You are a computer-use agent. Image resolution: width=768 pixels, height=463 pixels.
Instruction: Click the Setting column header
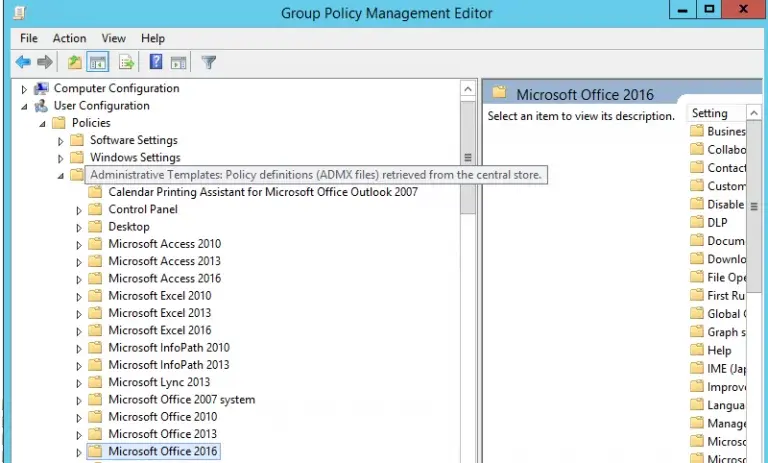(710, 114)
